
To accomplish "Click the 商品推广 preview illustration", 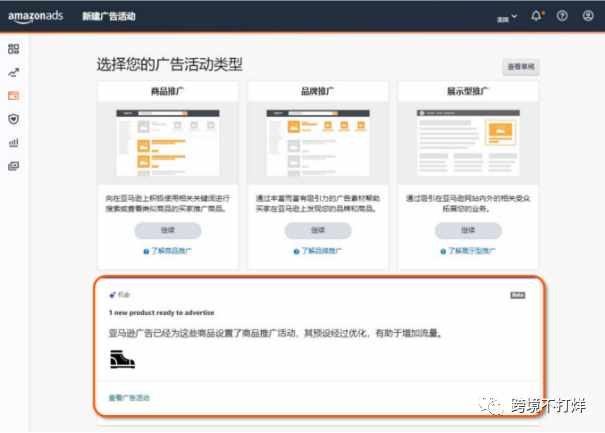I will pos(168,143).
